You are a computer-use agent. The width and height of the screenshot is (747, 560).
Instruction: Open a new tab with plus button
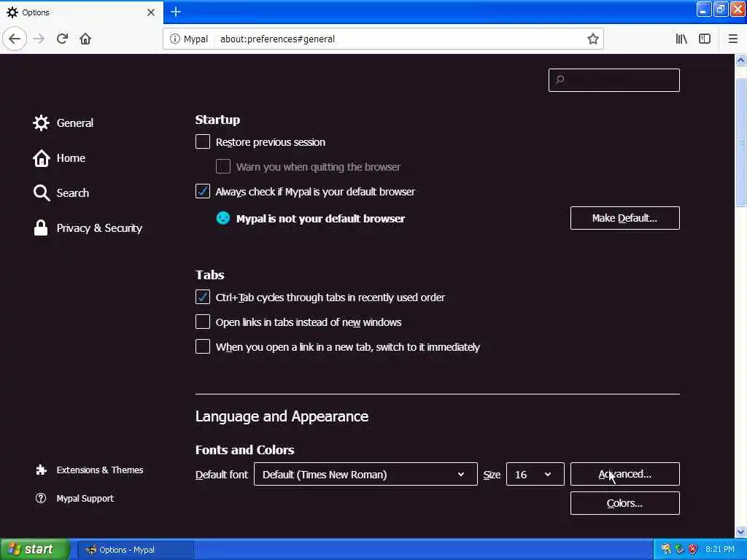pos(176,12)
